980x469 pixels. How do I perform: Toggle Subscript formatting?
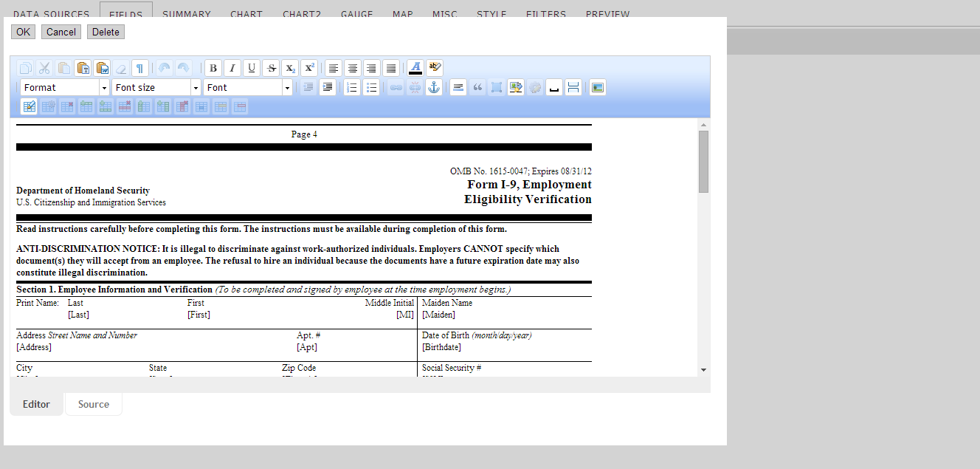(290, 68)
